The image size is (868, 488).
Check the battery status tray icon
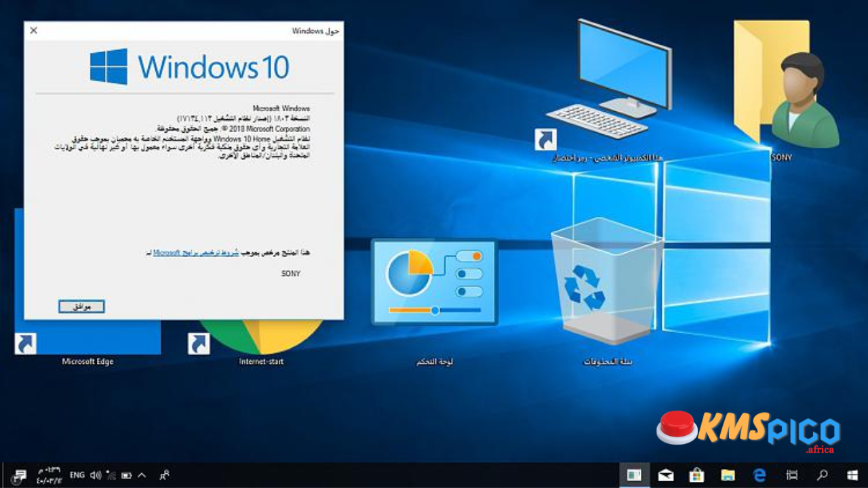(x=126, y=475)
